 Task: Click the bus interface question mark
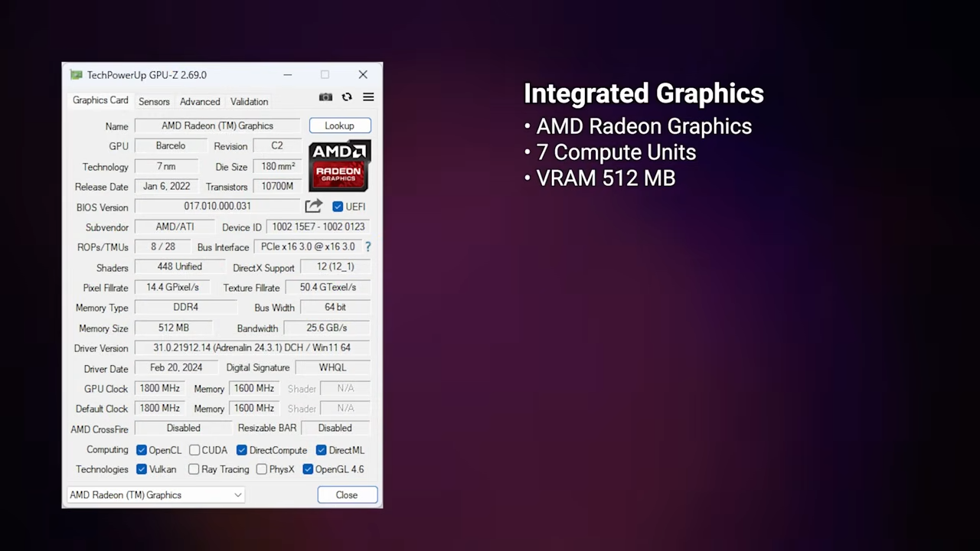click(367, 246)
